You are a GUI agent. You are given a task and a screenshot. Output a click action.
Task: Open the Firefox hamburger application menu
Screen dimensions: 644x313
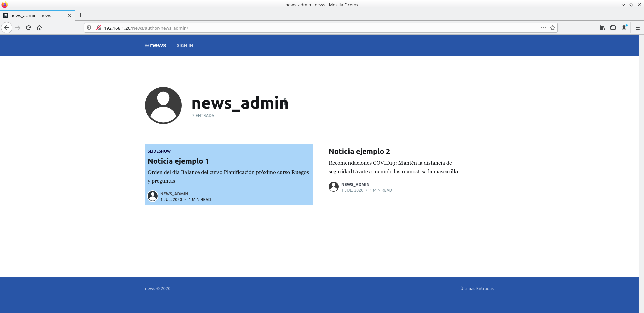pyautogui.click(x=638, y=28)
